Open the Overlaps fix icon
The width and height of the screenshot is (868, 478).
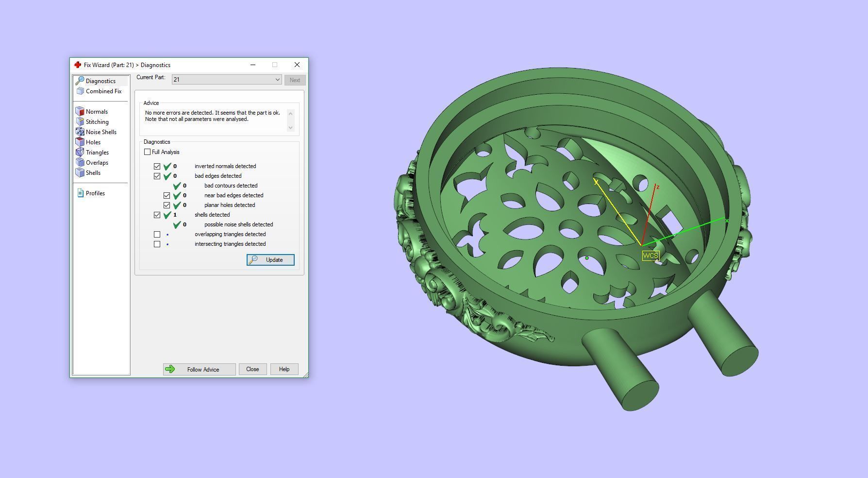point(80,163)
